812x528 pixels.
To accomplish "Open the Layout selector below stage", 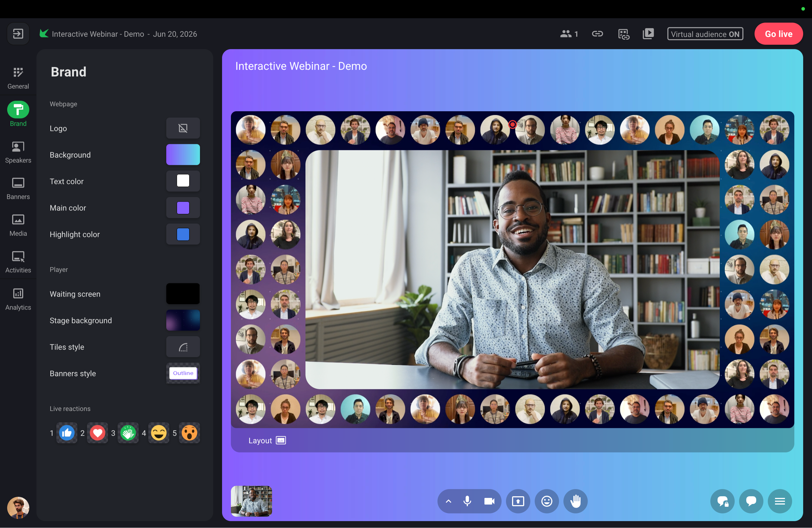I will [267, 440].
